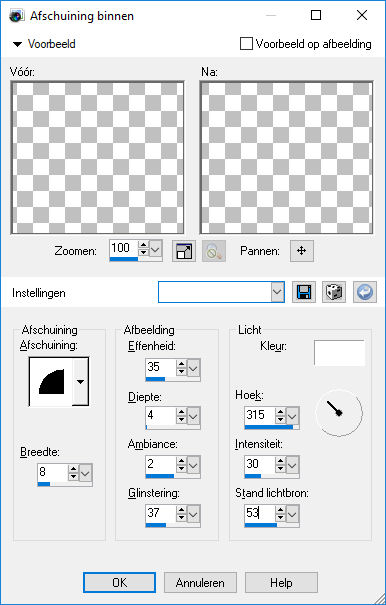Viewport: 386px width, 605px height.
Task: Click the reset to default arrow icon
Action: click(x=365, y=292)
